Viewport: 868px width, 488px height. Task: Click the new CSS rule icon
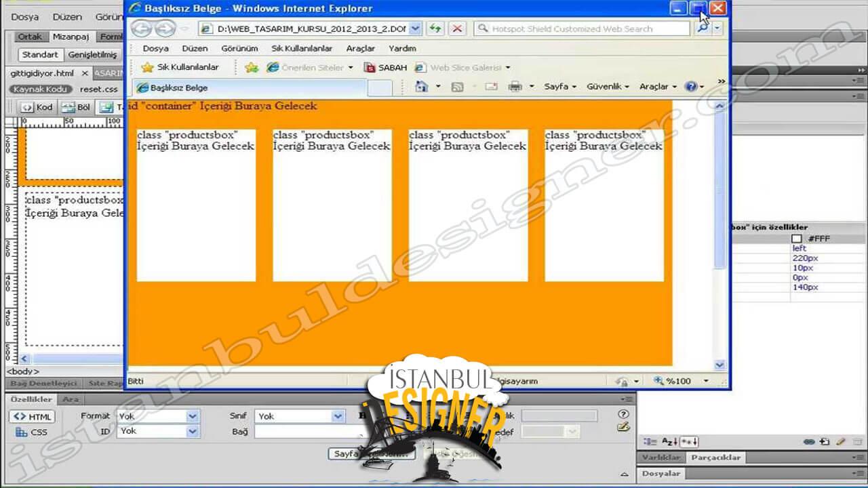point(824,441)
